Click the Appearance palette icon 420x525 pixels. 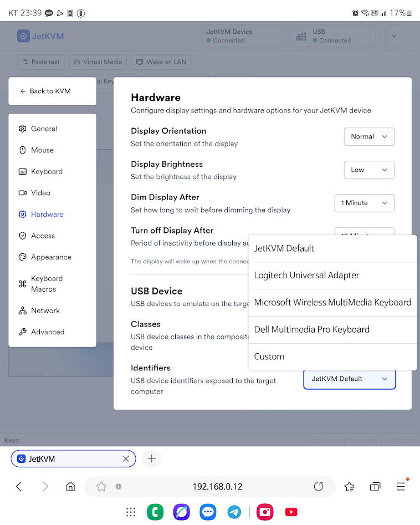(22, 257)
